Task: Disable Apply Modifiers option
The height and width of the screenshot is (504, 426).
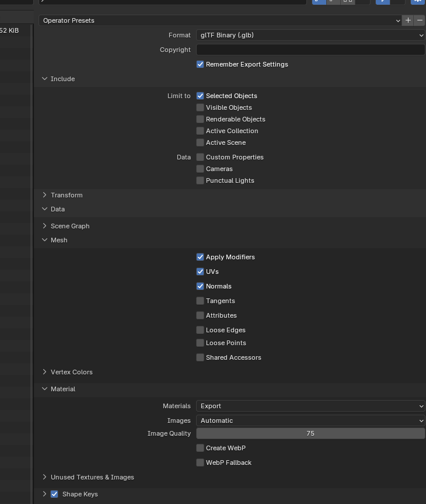Action: tap(200, 257)
